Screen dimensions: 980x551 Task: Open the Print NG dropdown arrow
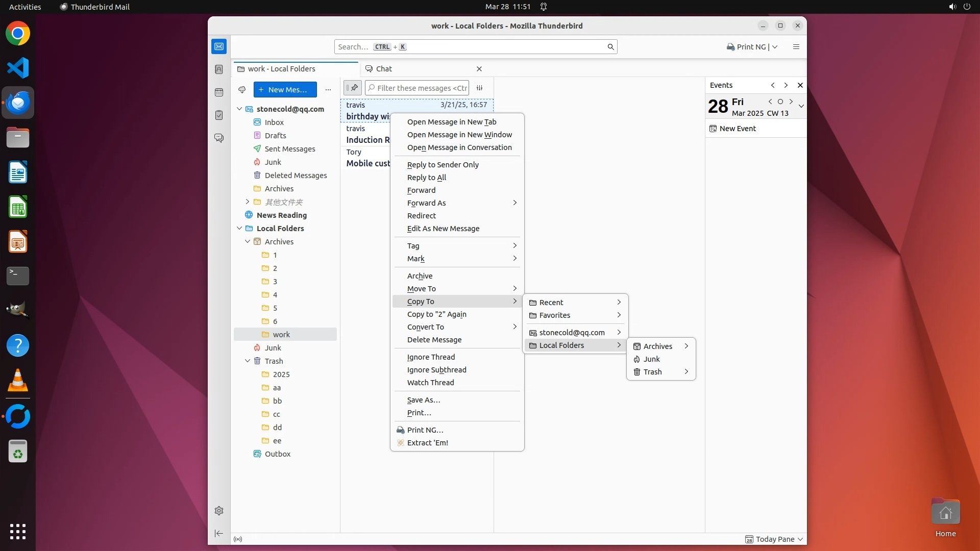click(x=775, y=47)
